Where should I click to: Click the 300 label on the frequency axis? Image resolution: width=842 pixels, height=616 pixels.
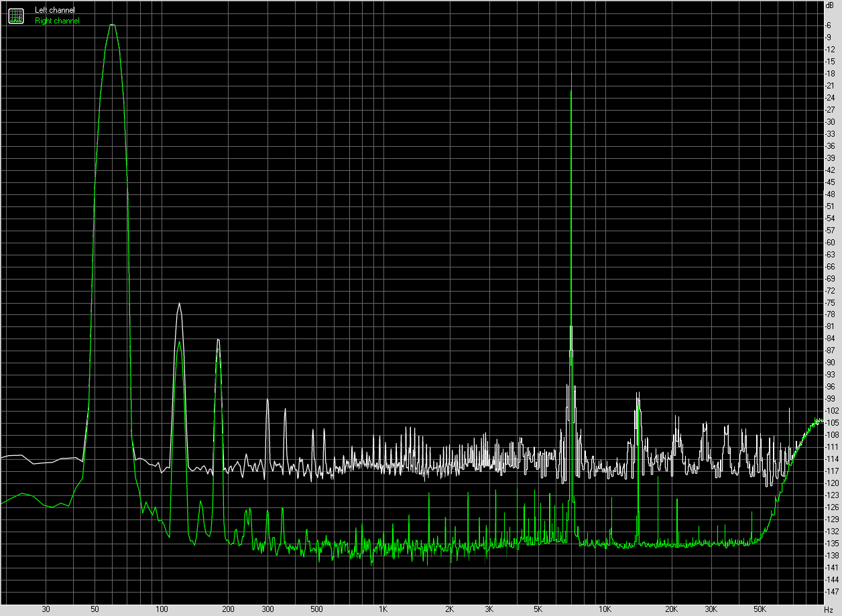[267, 609]
